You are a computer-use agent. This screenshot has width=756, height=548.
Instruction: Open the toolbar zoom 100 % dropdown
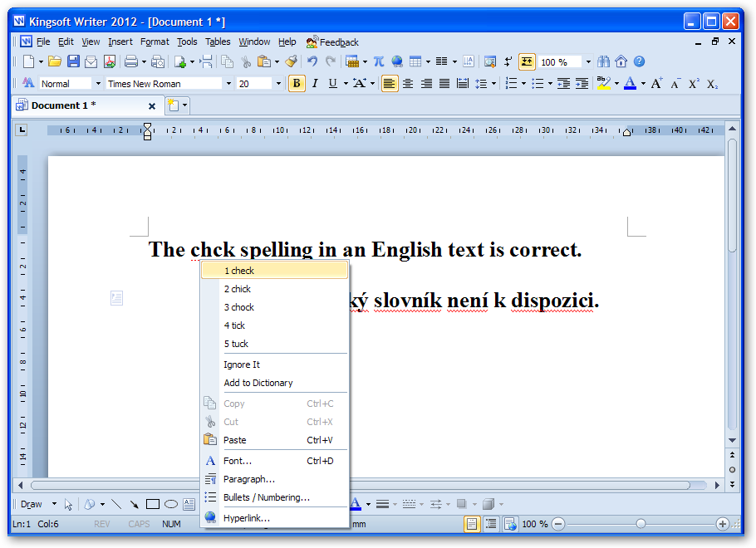click(x=588, y=61)
